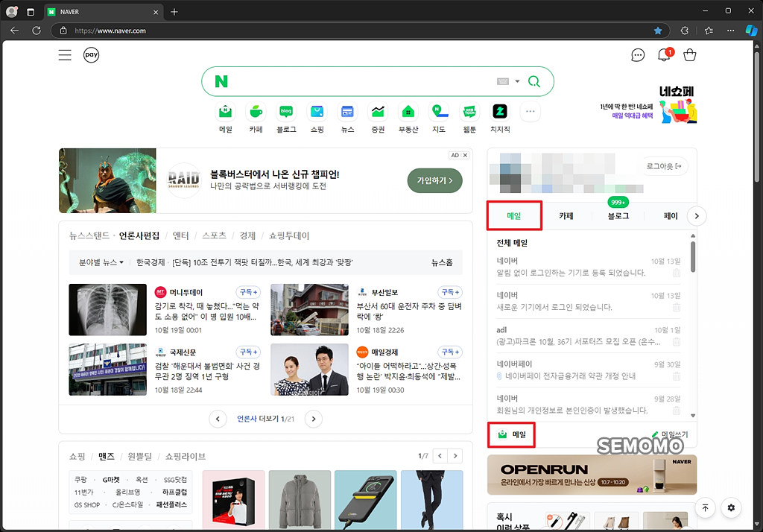The width and height of the screenshot is (763, 532).
Task: Click the search magnifier icon
Action: point(534,81)
